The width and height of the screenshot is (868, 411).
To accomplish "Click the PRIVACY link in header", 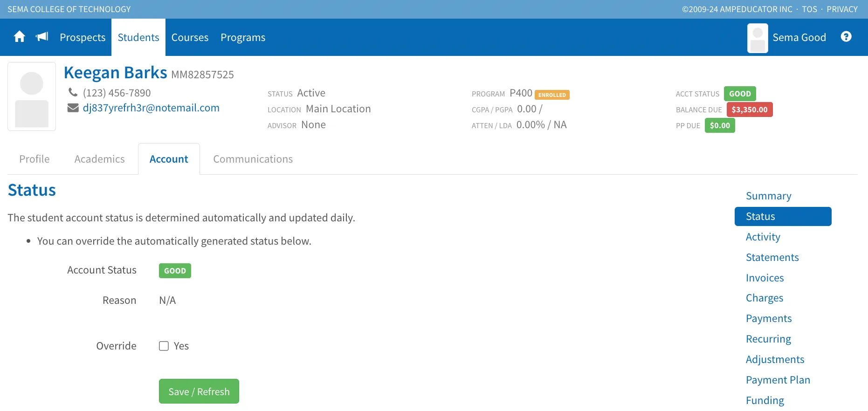I will (x=842, y=9).
